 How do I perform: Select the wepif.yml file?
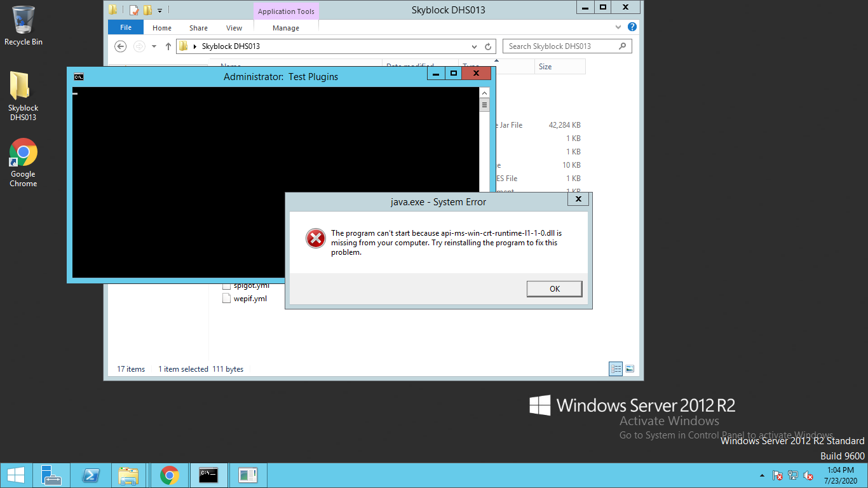click(250, 299)
